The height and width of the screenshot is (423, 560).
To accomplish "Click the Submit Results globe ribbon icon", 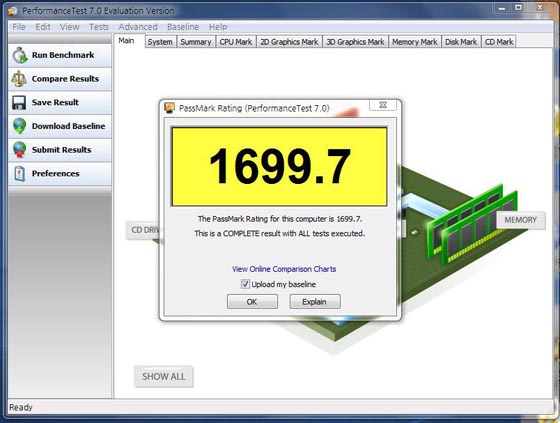I will tap(19, 150).
